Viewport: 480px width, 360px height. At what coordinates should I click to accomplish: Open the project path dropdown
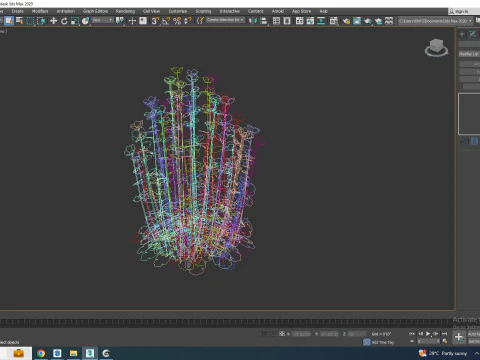(x=436, y=21)
